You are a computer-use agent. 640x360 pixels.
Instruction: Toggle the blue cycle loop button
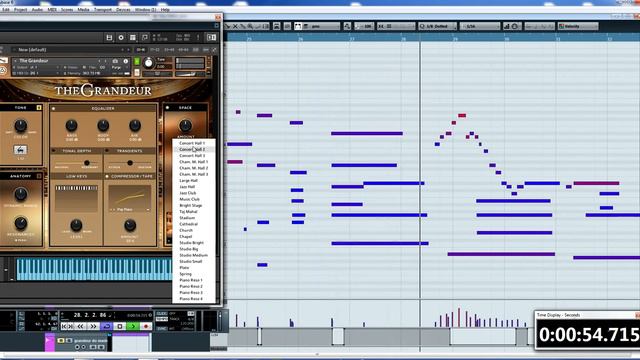coord(107,327)
